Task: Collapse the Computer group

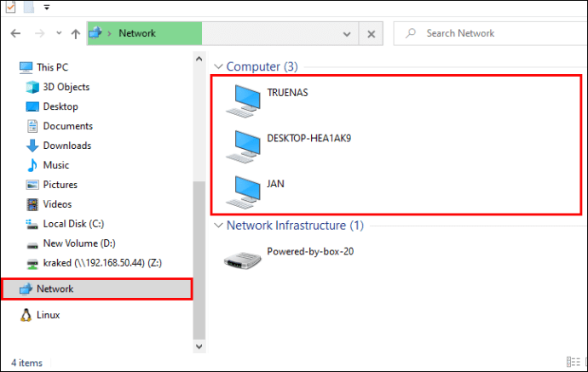Action: tap(218, 66)
